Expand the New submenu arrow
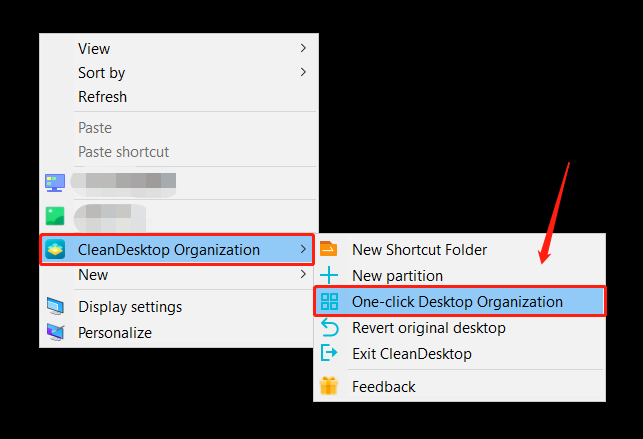The height and width of the screenshot is (439, 643). pyautogui.click(x=303, y=274)
